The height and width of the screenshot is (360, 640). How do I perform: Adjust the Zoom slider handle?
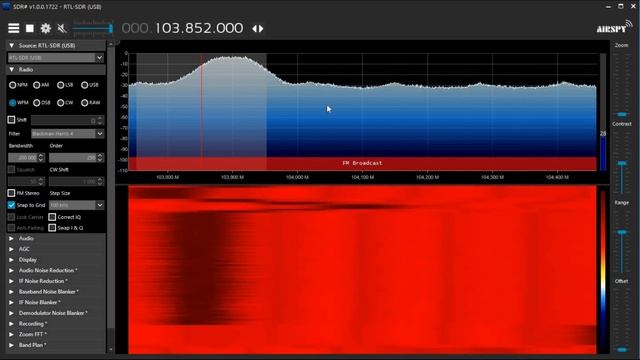coord(622,114)
